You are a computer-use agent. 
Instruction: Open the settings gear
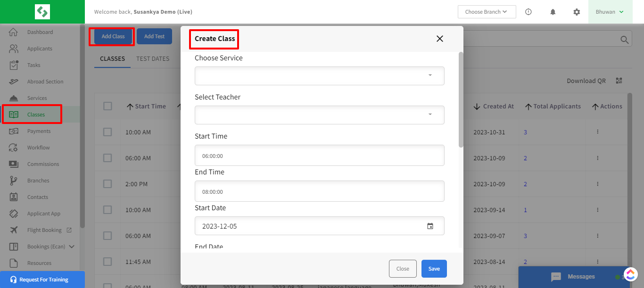(577, 12)
